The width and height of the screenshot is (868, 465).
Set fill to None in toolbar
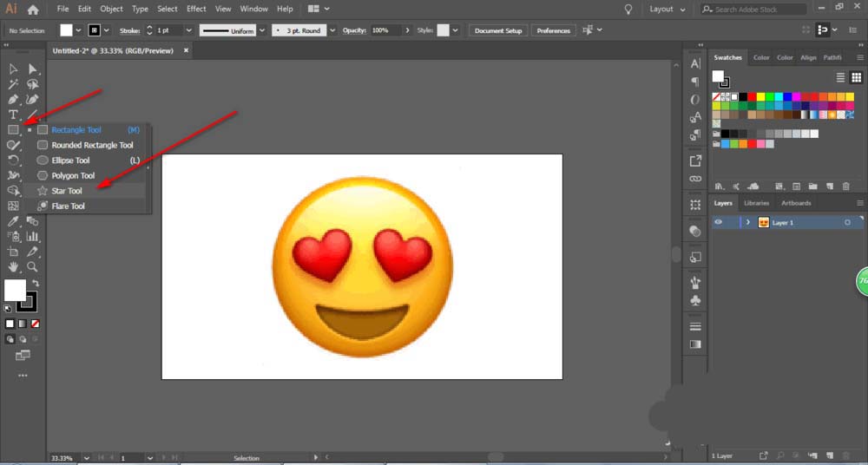[x=35, y=324]
